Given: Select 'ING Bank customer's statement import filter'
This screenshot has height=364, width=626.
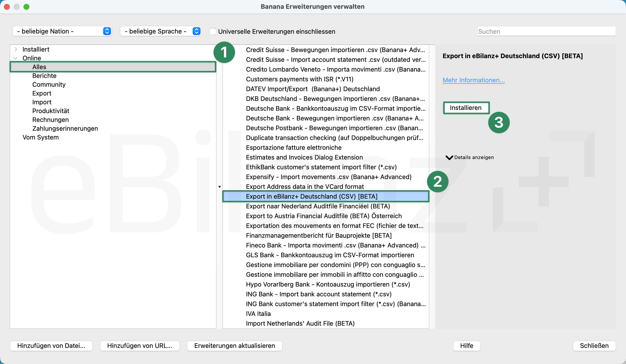Looking at the screenshot, I should [x=326, y=304].
